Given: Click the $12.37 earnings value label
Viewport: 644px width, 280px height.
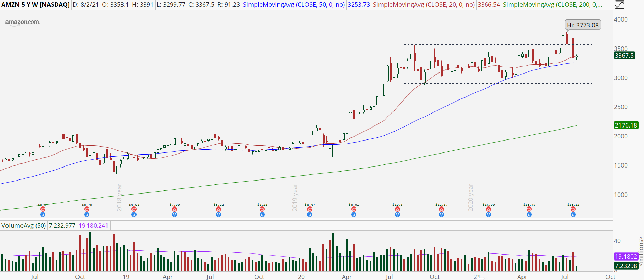Looking at the screenshot, I should click(x=442, y=205).
